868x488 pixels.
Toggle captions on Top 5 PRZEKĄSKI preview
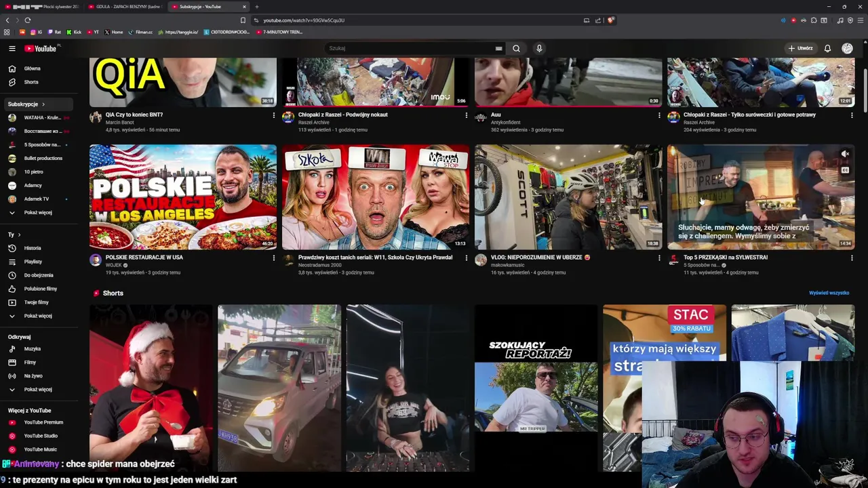(845, 170)
